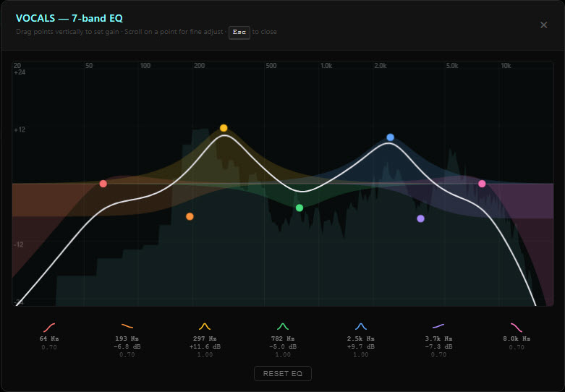Click the 3.7k Hz purple high-shelf icon

click(x=438, y=326)
